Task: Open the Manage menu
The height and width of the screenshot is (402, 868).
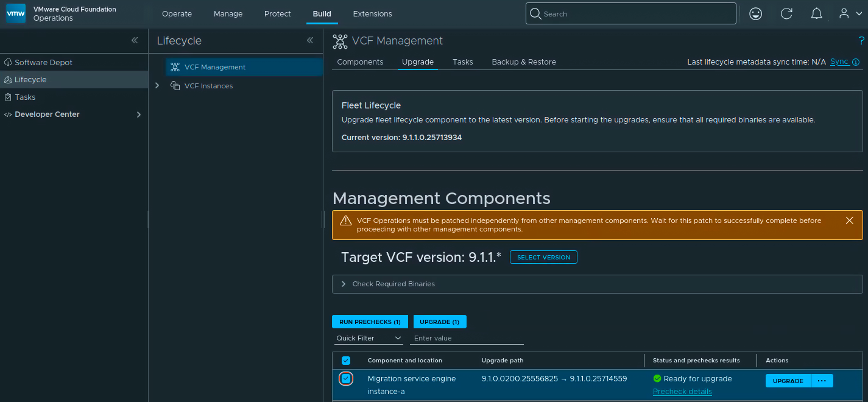Action: (228, 13)
